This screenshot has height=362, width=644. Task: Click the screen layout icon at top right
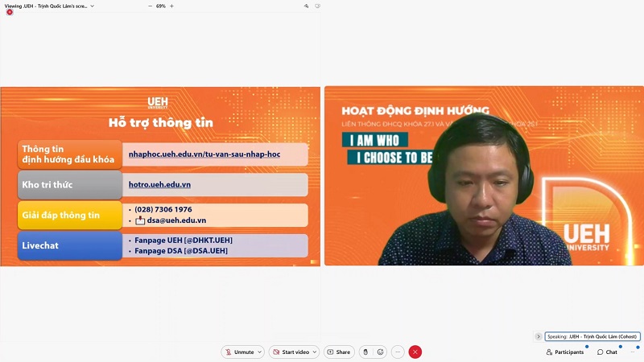point(317,6)
